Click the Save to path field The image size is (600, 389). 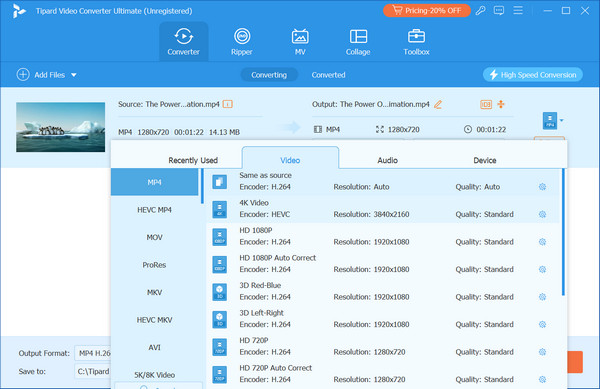93,371
